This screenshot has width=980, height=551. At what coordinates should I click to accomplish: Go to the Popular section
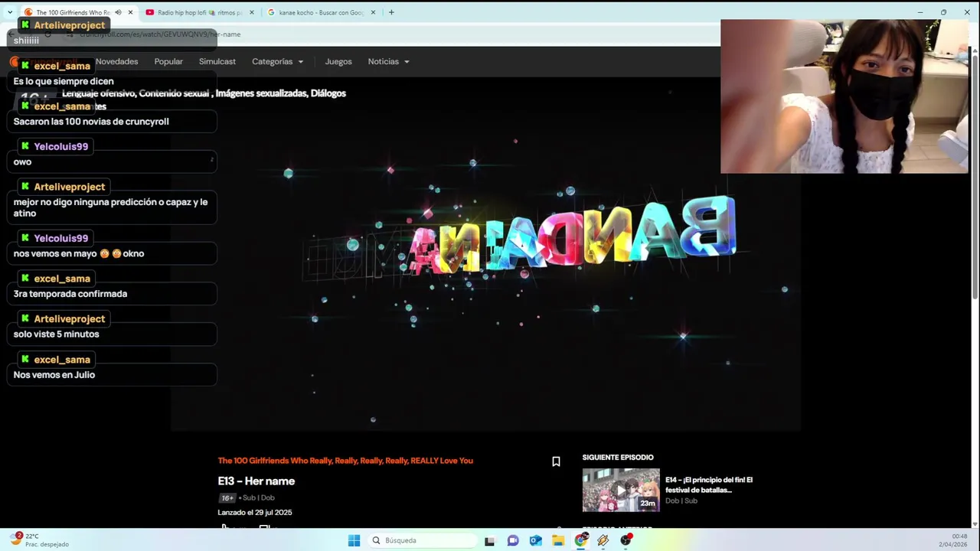pos(168,61)
